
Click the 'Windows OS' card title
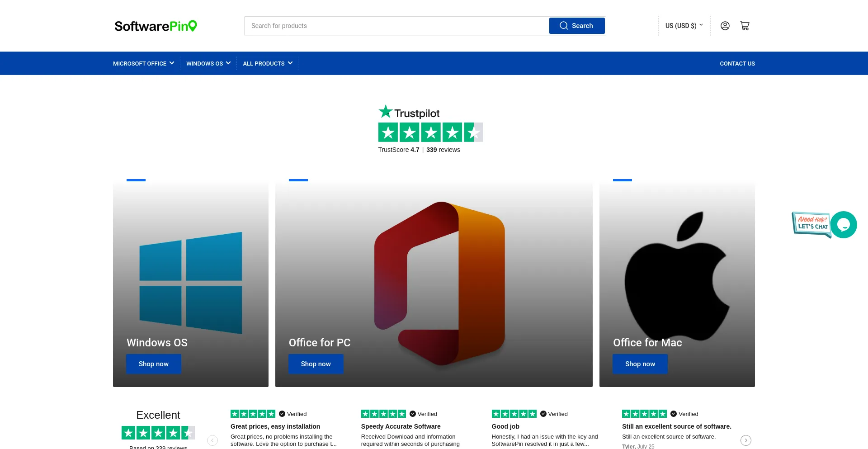click(x=157, y=343)
